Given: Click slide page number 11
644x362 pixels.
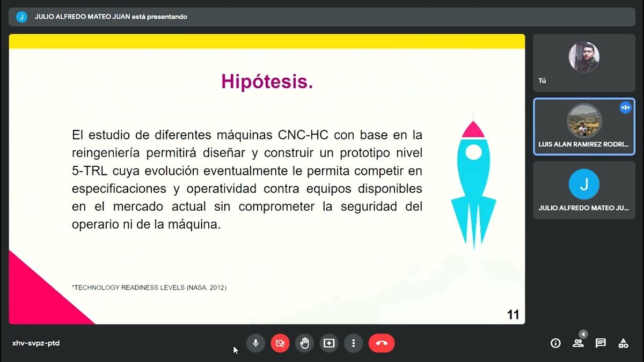Looking at the screenshot, I should pos(513,315).
